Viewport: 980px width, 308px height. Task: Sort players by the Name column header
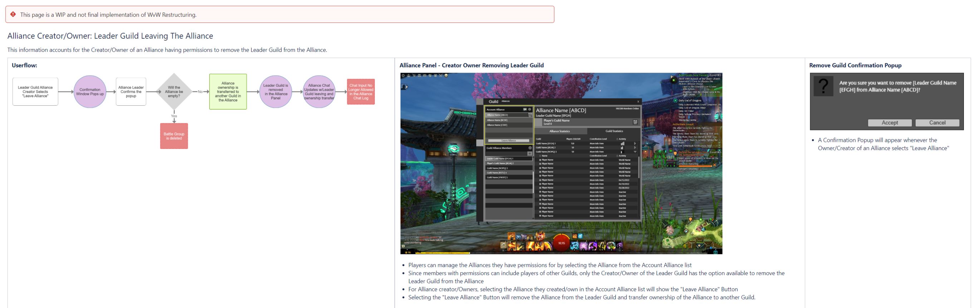(x=544, y=156)
